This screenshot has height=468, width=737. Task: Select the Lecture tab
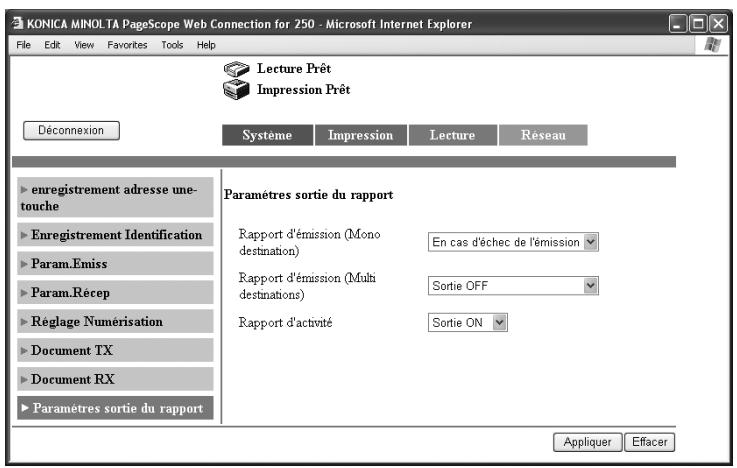453,135
